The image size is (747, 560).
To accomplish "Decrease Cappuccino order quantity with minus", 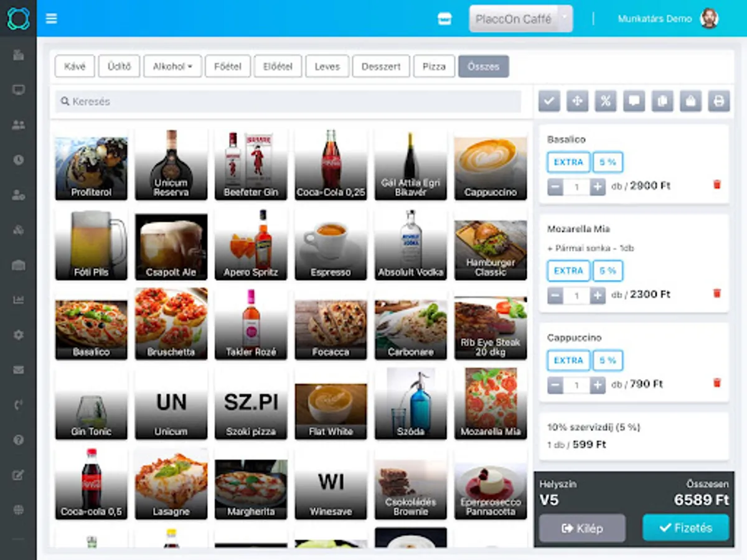I will click(x=555, y=385).
